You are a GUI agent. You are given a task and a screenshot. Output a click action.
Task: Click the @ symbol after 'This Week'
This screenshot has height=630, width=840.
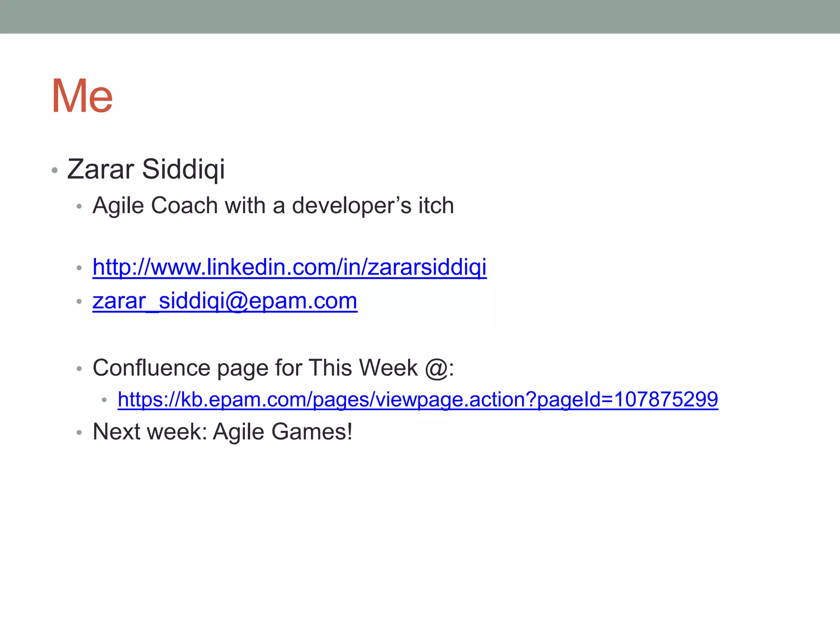click(436, 368)
